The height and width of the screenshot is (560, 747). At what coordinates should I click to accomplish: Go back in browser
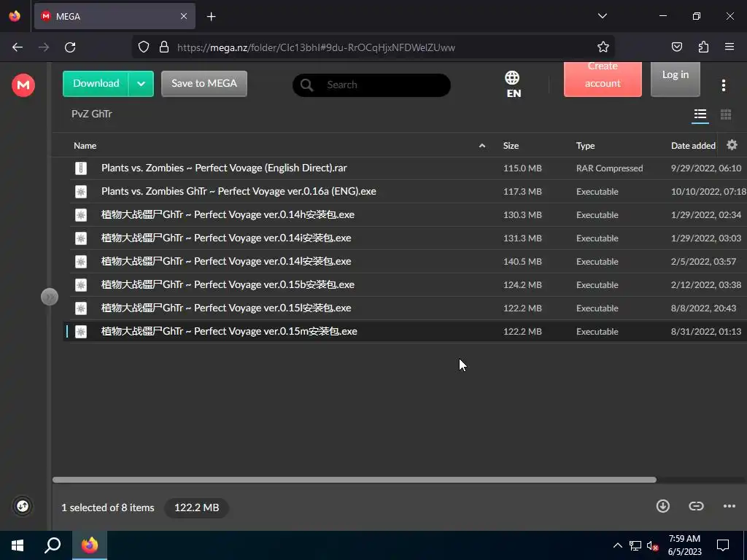pos(18,47)
